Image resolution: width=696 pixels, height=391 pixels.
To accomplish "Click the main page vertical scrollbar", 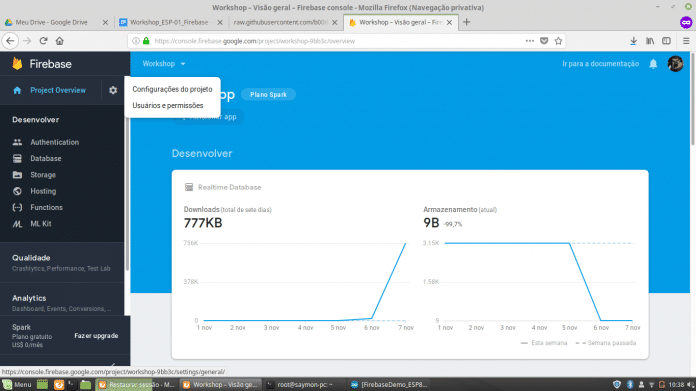I will coord(693,100).
